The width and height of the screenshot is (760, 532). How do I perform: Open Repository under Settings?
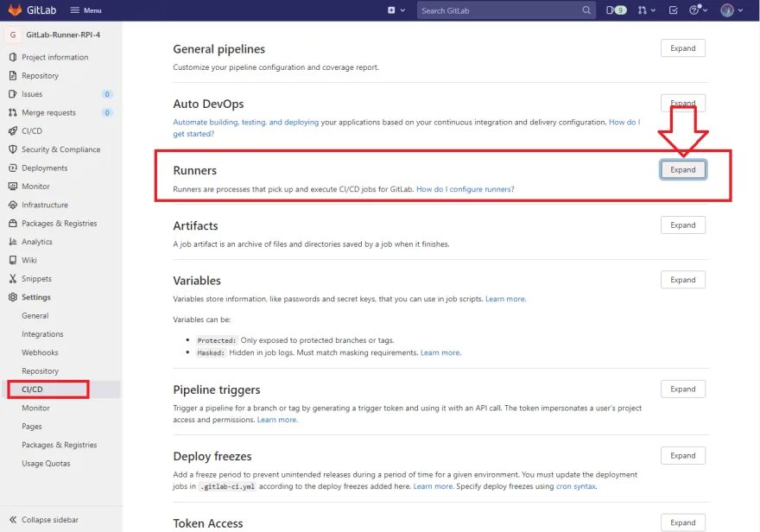click(40, 371)
